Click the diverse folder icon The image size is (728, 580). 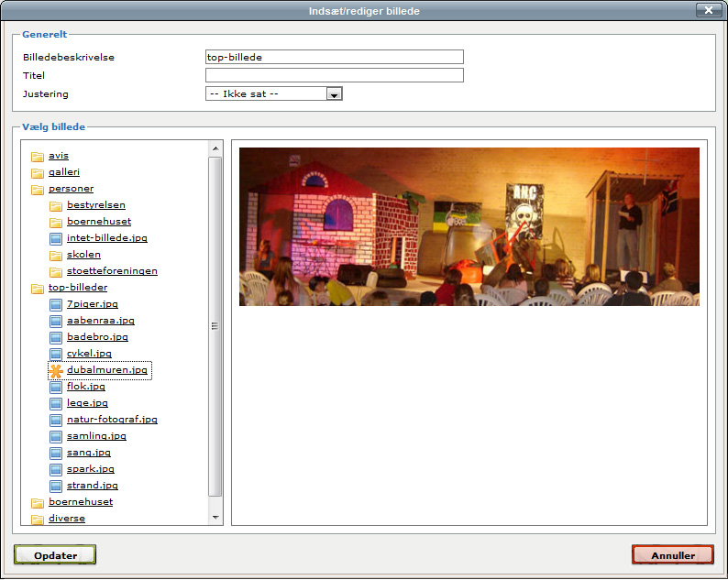[x=38, y=519]
